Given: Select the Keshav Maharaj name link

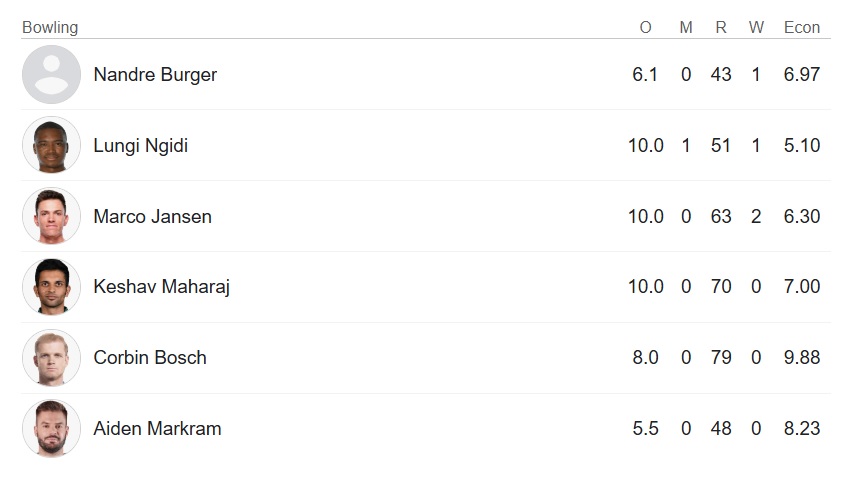Looking at the screenshot, I should 161,288.
